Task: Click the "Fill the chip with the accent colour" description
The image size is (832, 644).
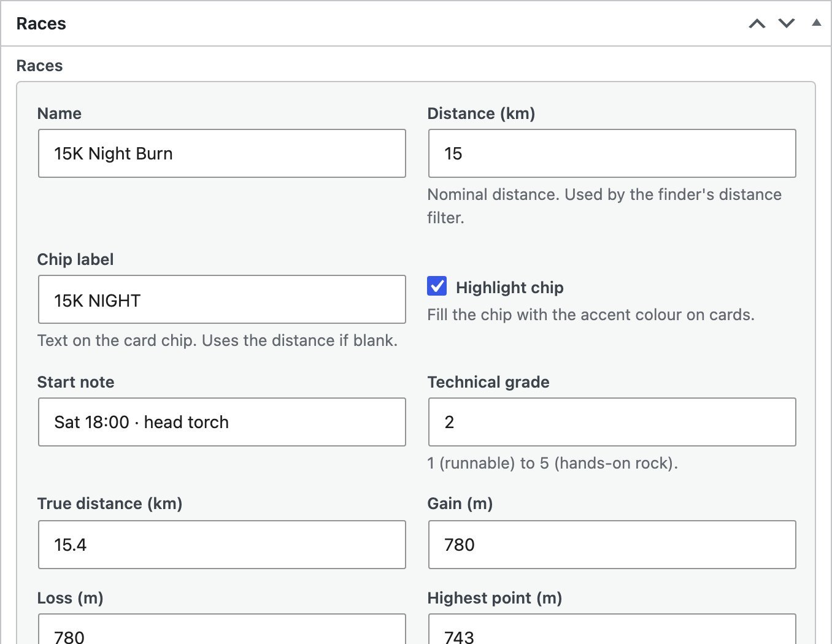Action: coord(591,315)
